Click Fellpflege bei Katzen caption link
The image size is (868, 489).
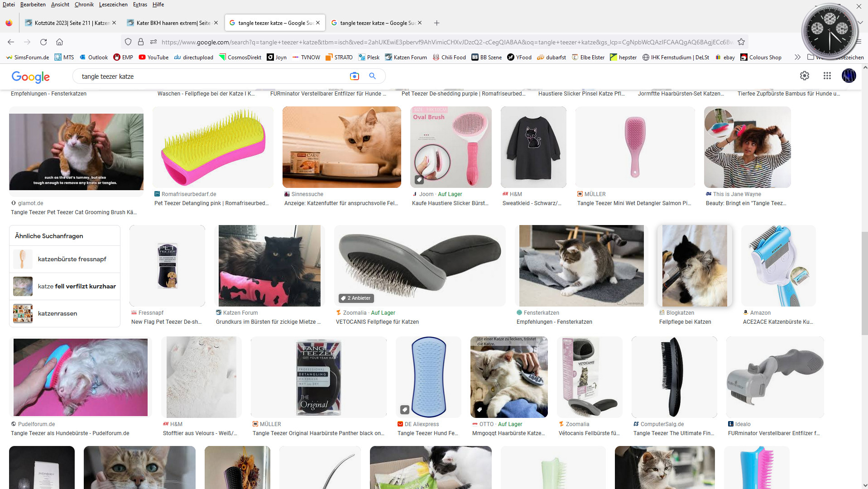pyautogui.click(x=685, y=322)
